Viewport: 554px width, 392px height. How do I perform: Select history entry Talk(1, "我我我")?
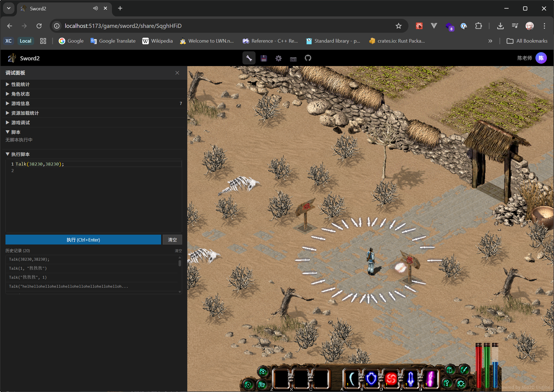tap(92, 268)
